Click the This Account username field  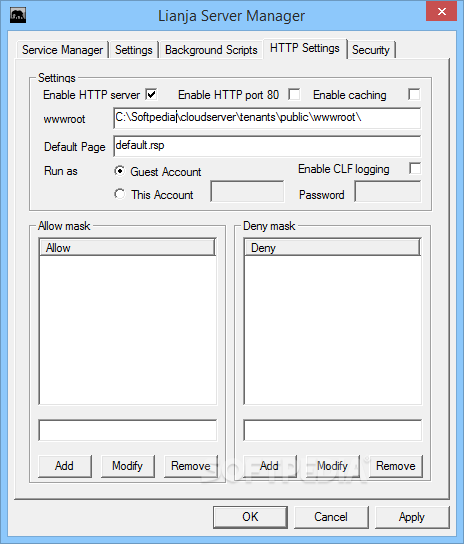[x=247, y=191]
